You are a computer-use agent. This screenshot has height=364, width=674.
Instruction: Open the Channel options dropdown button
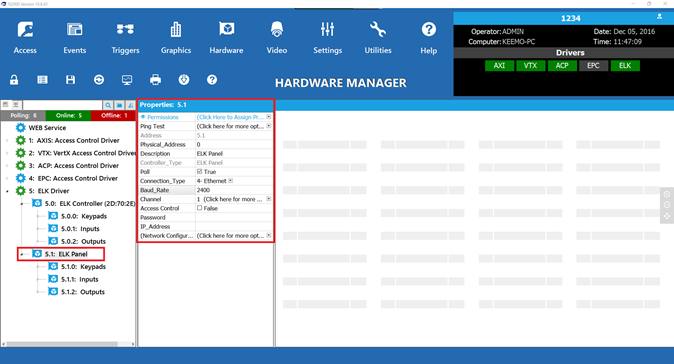(269, 199)
